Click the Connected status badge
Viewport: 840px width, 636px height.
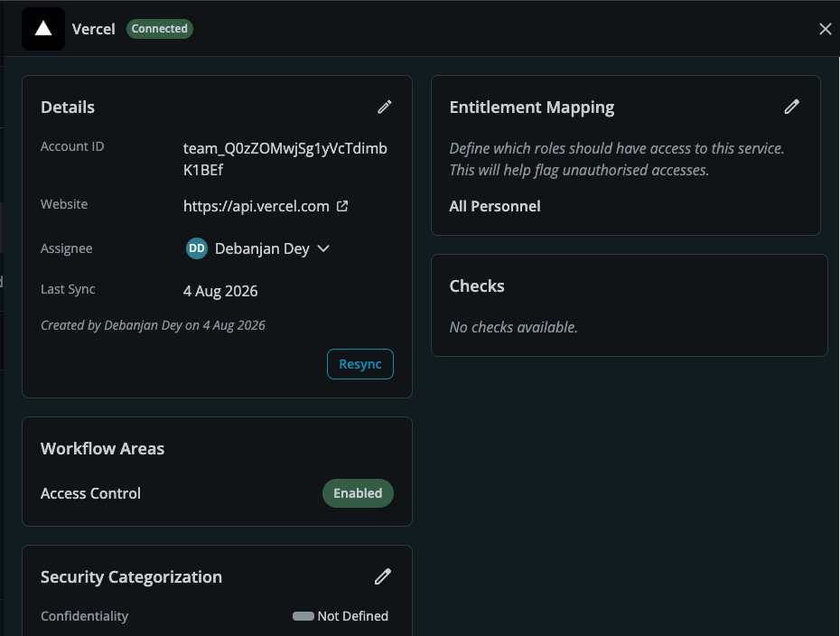(160, 29)
